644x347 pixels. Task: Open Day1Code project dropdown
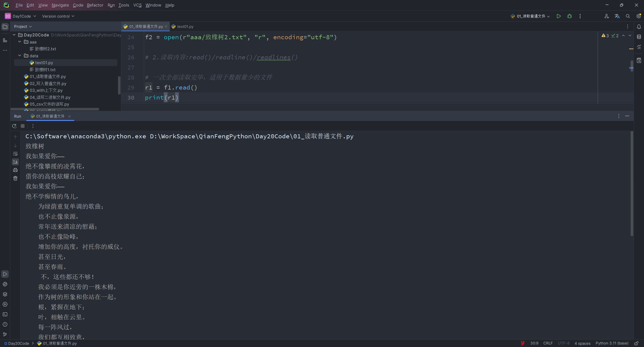pos(21,16)
